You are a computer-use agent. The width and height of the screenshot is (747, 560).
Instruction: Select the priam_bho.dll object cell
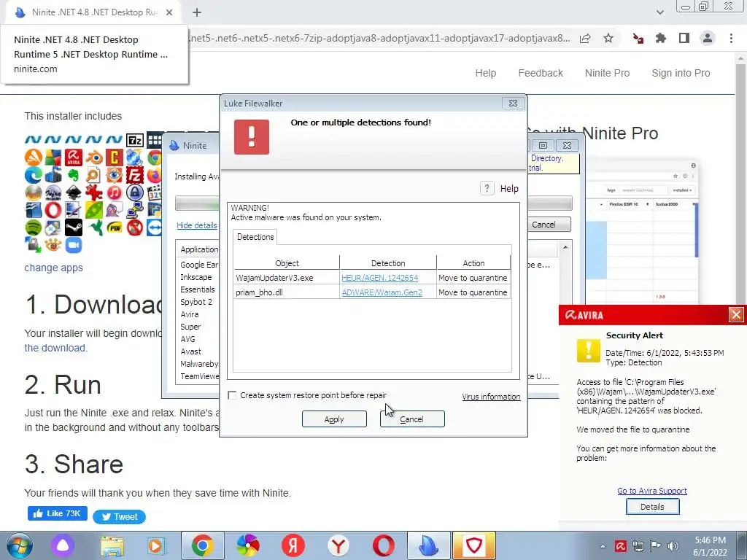[286, 292]
